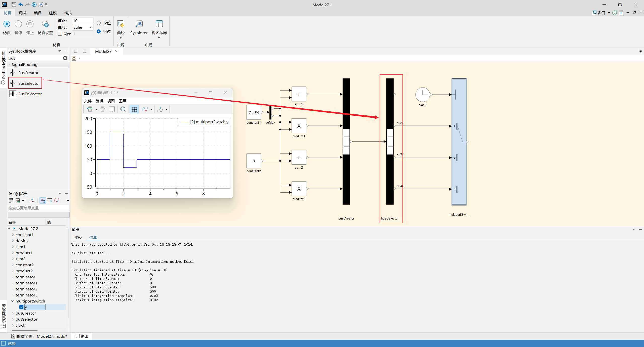Select BusToVector in the block library
The width and height of the screenshot is (644, 347).
[30, 94]
